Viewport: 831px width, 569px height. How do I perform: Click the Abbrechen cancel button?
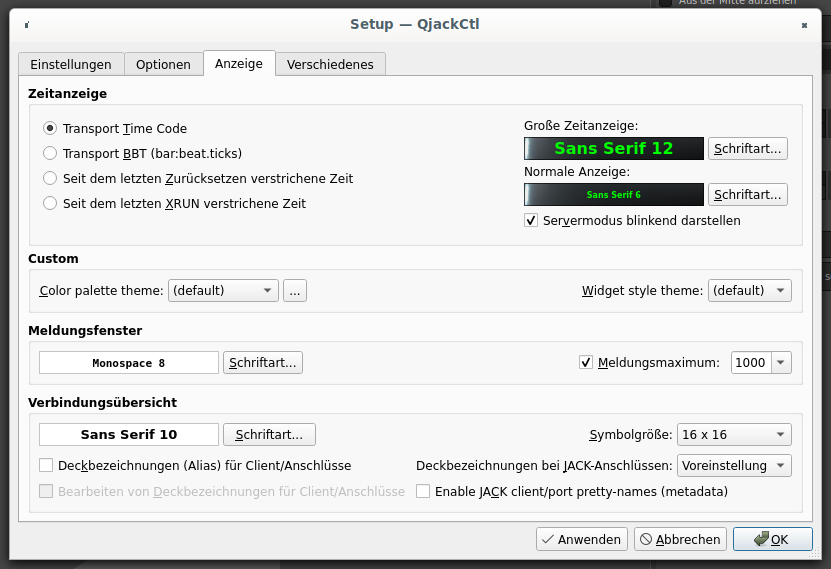pos(679,539)
